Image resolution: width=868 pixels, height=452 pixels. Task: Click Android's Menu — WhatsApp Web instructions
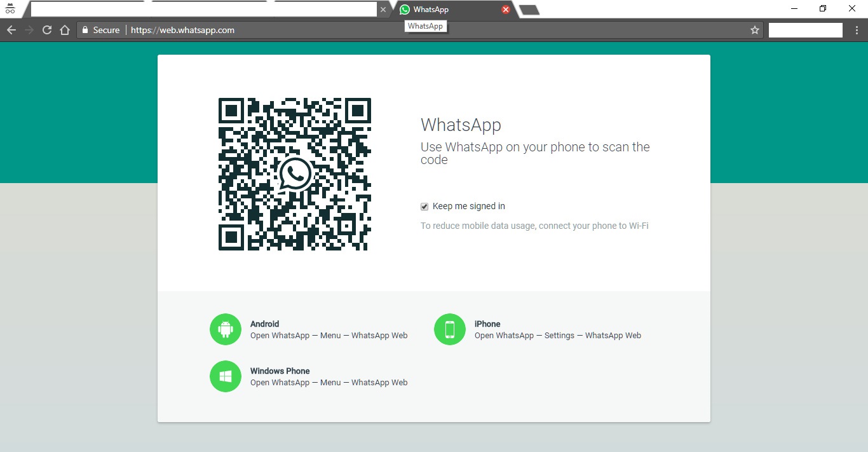tap(329, 335)
